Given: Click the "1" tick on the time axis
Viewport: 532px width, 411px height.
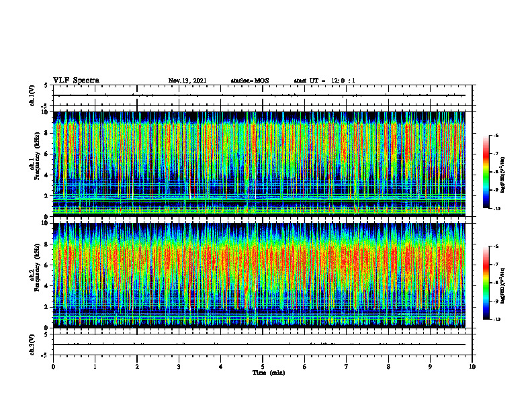Looking at the screenshot, I should coord(95,367).
